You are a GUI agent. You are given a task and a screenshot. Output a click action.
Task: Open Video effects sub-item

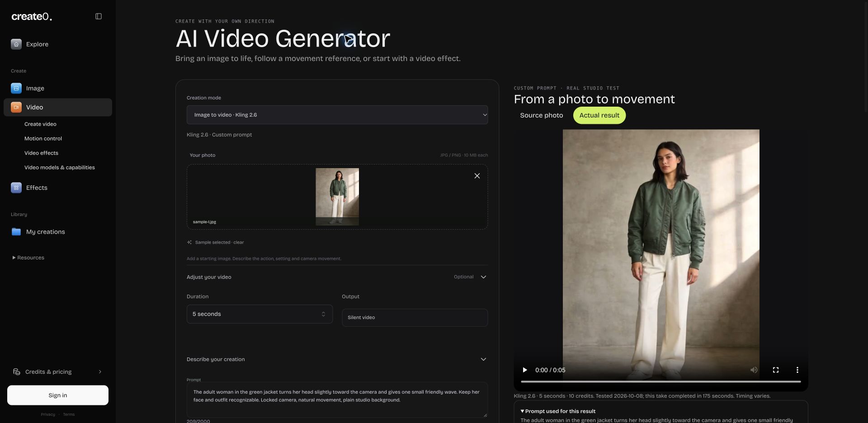41,153
